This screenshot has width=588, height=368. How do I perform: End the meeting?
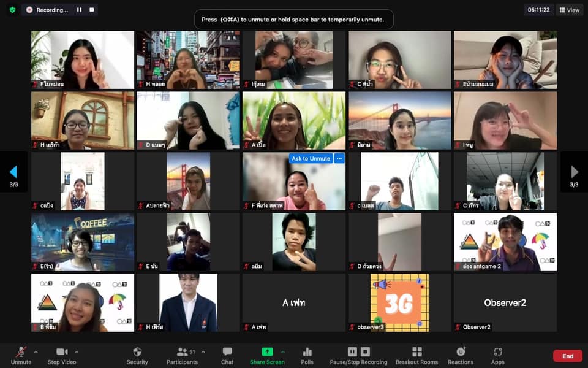(567, 356)
